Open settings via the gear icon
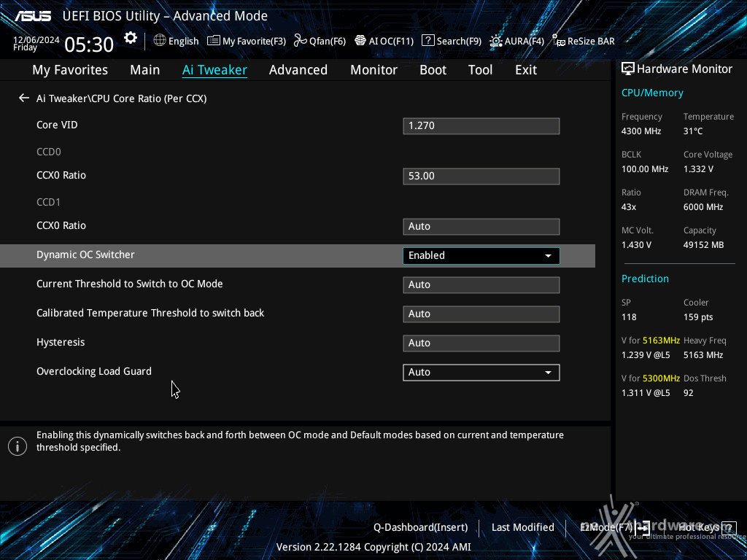 tap(131, 38)
